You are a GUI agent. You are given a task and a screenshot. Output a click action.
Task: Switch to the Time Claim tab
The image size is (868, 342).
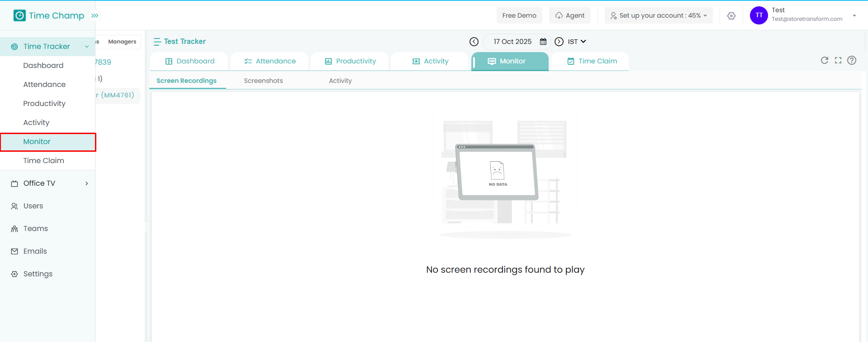[x=590, y=61]
